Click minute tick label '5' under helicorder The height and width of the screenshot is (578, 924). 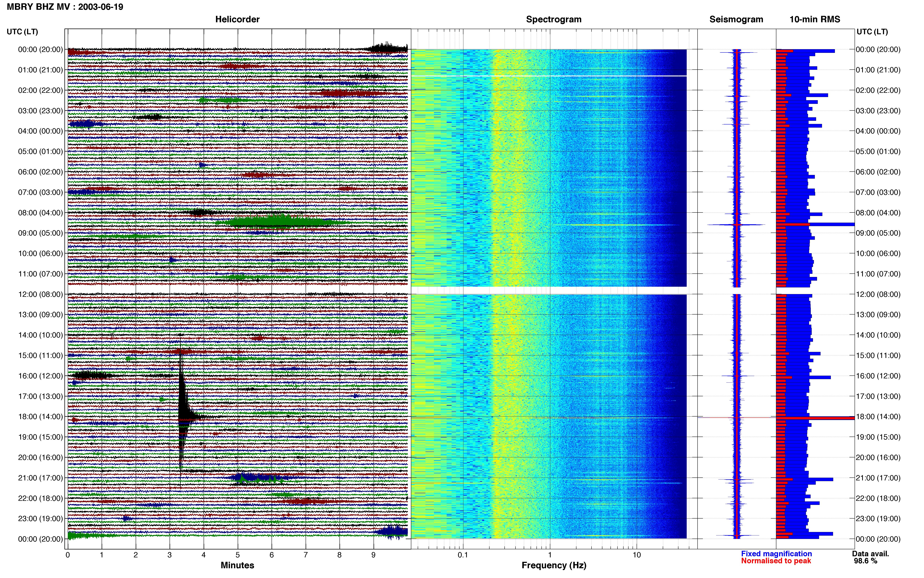tap(238, 555)
